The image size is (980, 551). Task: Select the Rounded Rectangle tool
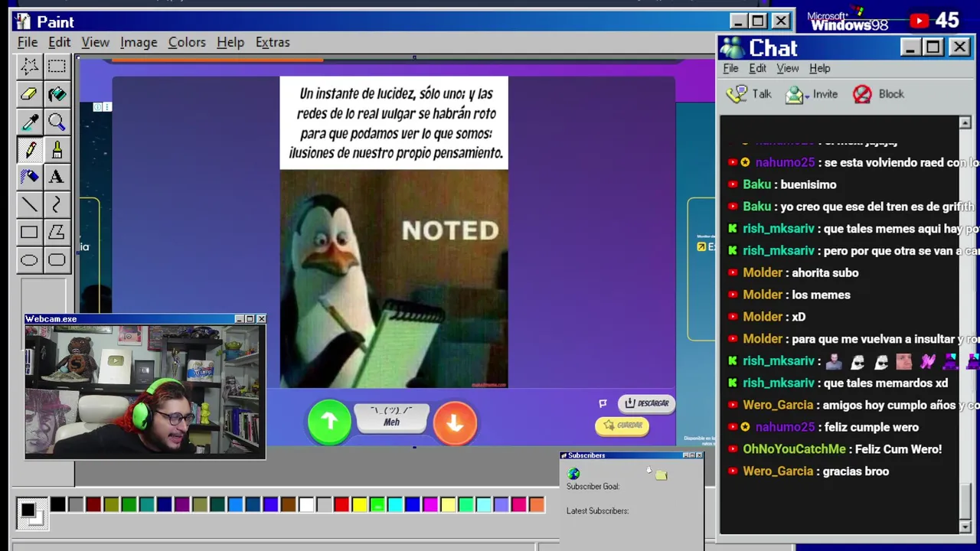[x=57, y=259]
